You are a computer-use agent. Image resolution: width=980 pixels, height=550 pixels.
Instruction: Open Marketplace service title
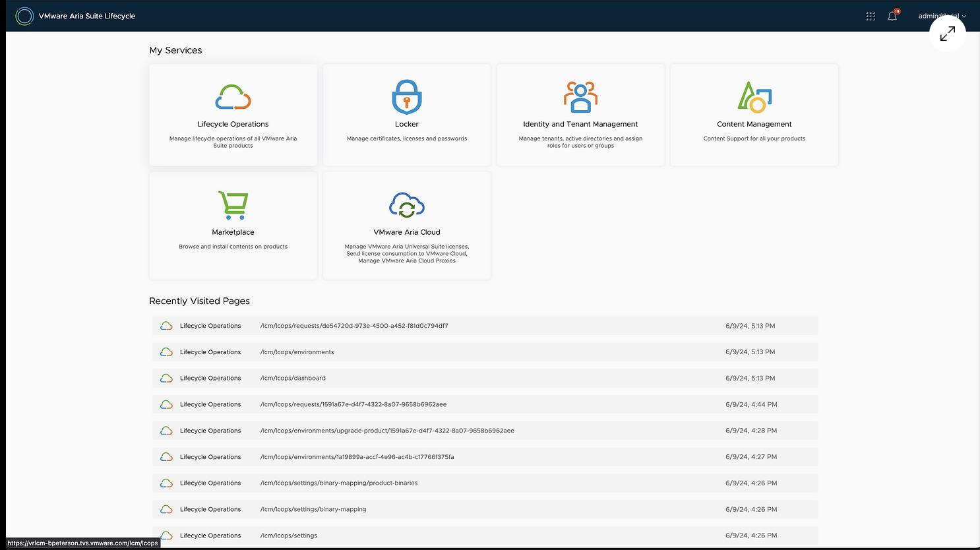click(x=233, y=232)
